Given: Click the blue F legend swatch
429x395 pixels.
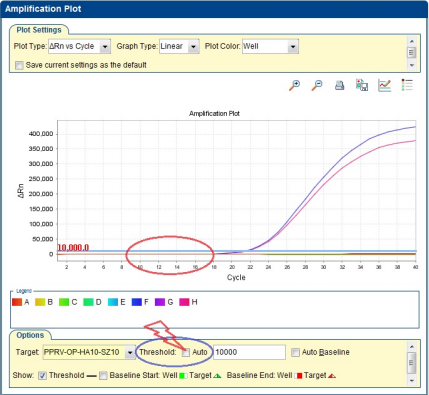Looking at the screenshot, I should coord(137,302).
